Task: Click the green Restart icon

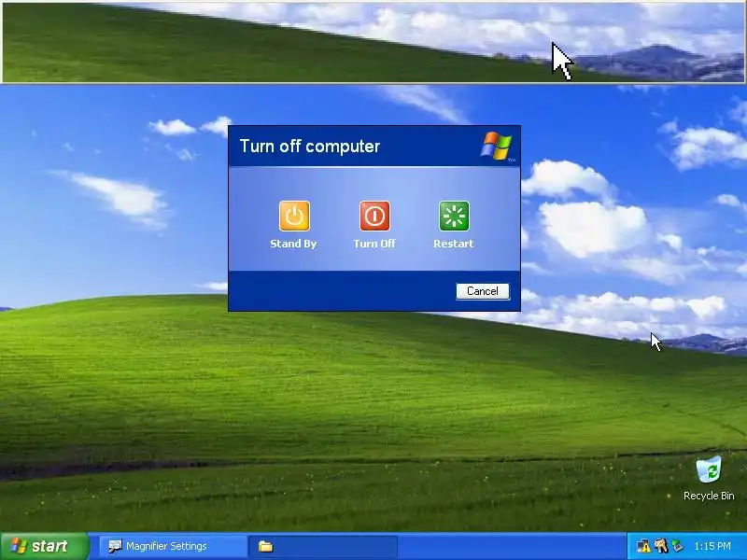Action: pyautogui.click(x=454, y=216)
